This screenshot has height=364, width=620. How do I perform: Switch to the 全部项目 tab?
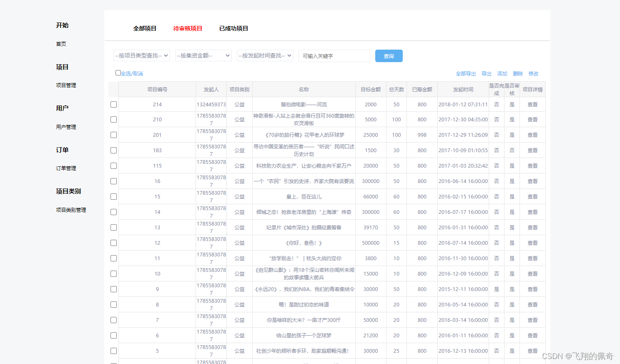pyautogui.click(x=145, y=28)
